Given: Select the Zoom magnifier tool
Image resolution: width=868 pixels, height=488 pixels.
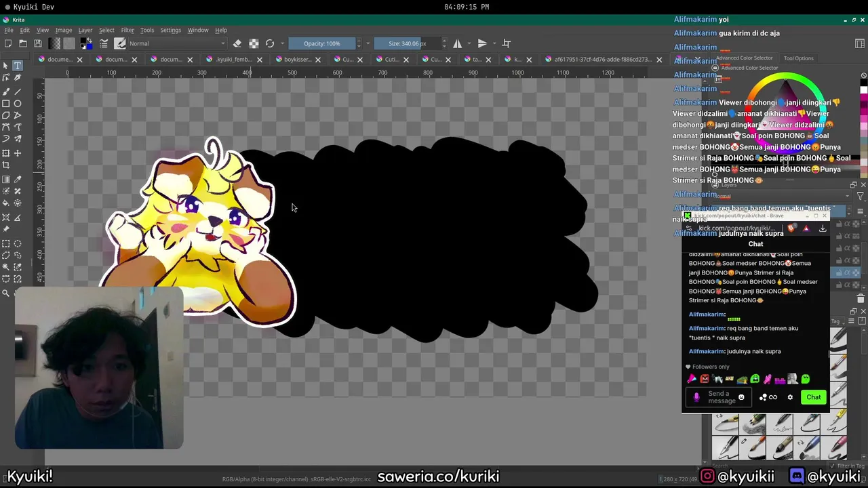Looking at the screenshot, I should (x=6, y=293).
